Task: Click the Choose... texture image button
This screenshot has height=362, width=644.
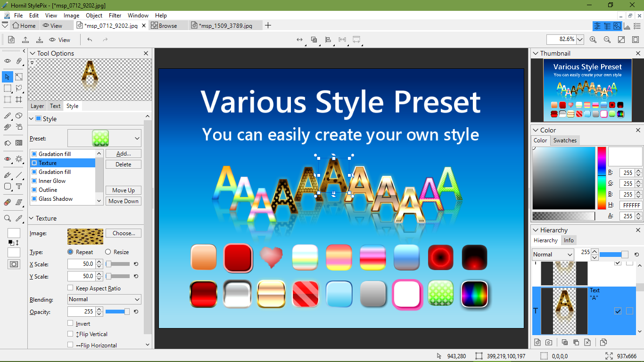Action: click(124, 233)
